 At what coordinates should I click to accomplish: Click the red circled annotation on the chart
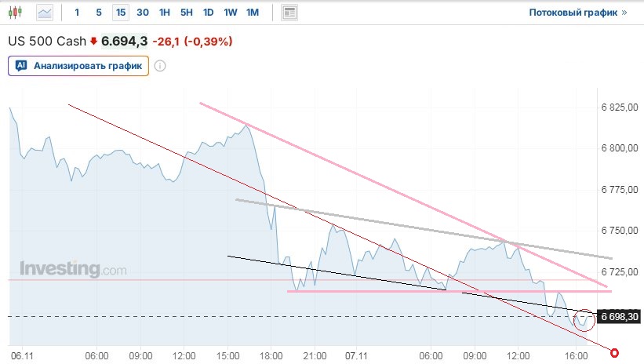[x=585, y=318]
